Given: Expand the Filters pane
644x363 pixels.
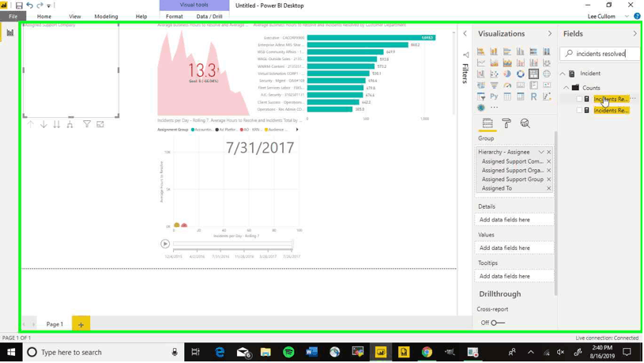Looking at the screenshot, I should [x=465, y=34].
